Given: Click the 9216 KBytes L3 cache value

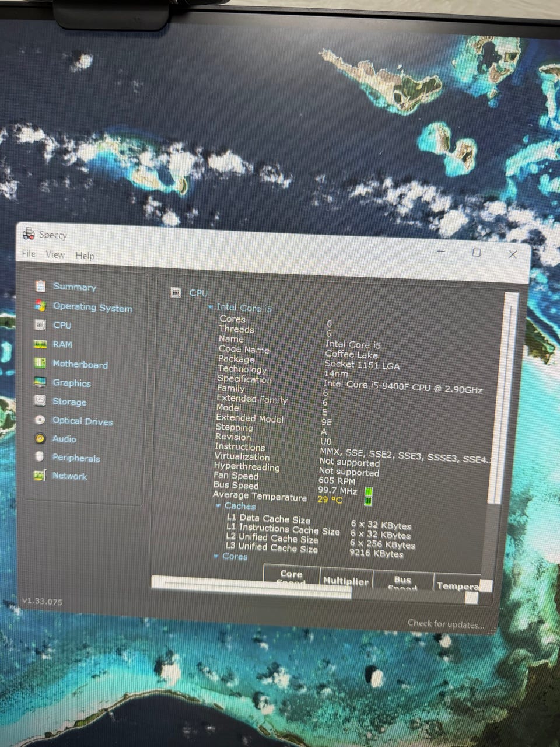Looking at the screenshot, I should click(x=376, y=552).
